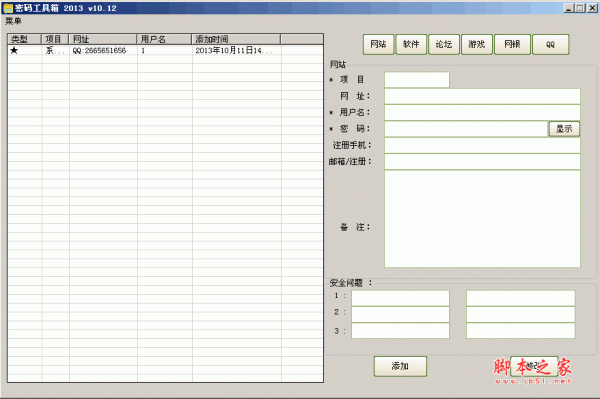Click answer field for question 3

click(520, 331)
